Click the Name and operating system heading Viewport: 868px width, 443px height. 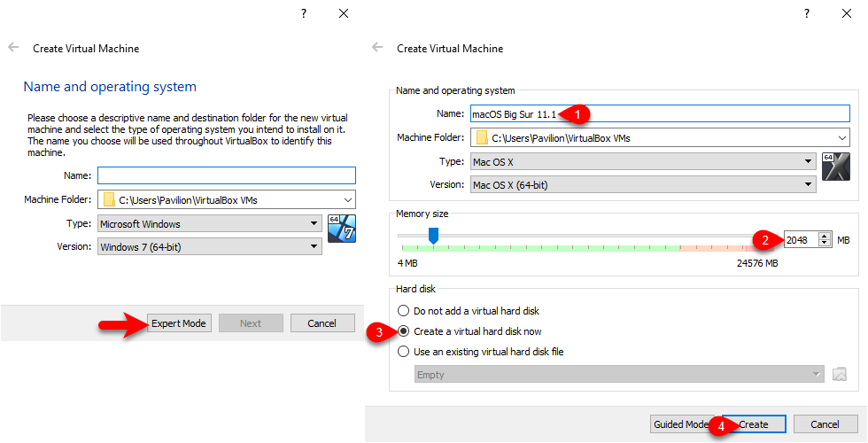[x=110, y=87]
